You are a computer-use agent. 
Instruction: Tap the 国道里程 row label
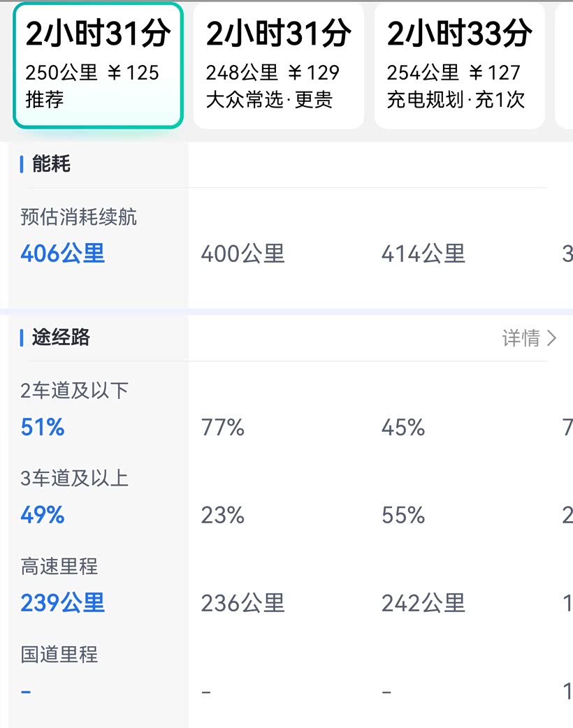(59, 655)
